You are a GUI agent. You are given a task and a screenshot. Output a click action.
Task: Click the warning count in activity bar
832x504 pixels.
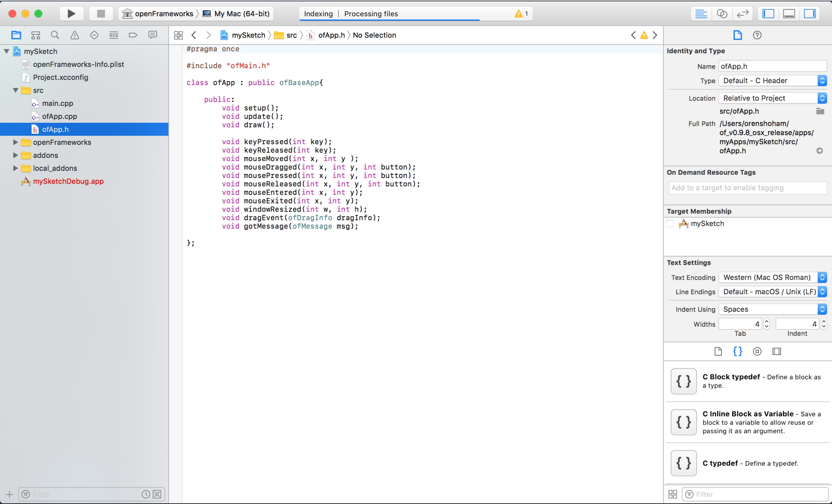(522, 14)
